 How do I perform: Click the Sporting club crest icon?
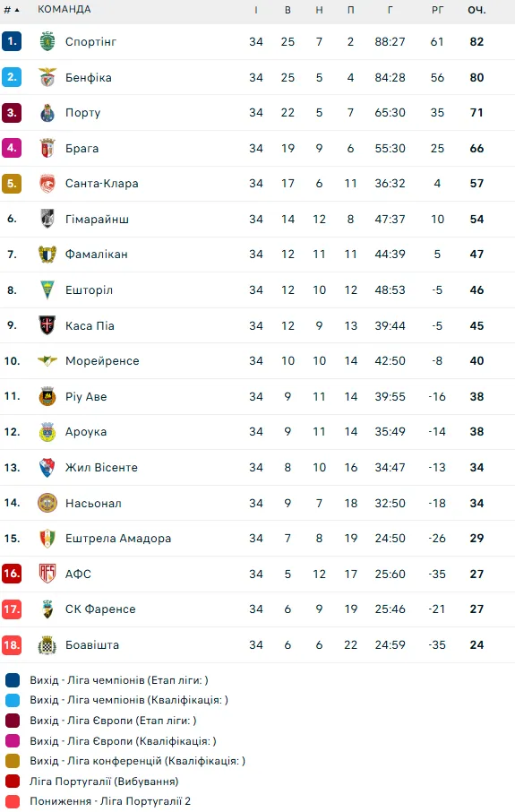(47, 41)
